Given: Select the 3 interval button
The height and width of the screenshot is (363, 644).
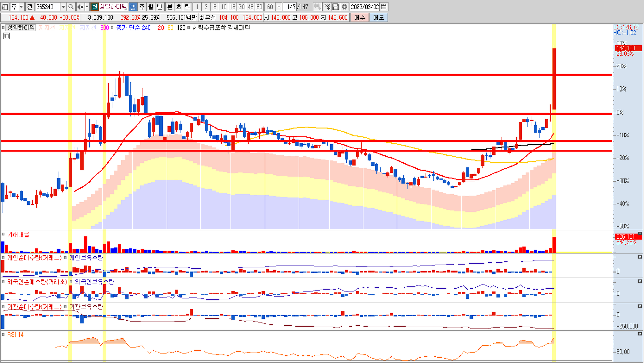Looking at the screenshot, I should [x=206, y=7].
